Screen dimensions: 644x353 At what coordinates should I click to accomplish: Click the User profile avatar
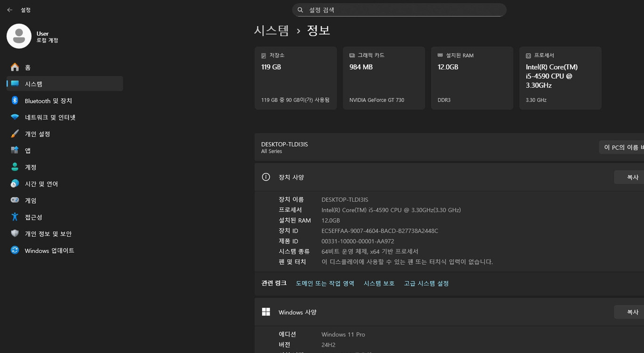[x=19, y=36]
